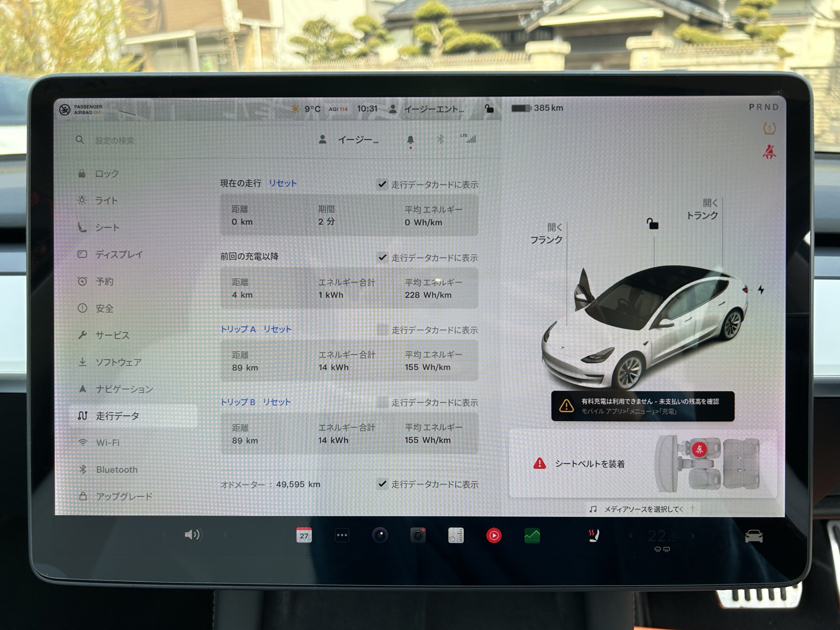
Task: Tap the car controls icon in dock
Action: tap(754, 536)
